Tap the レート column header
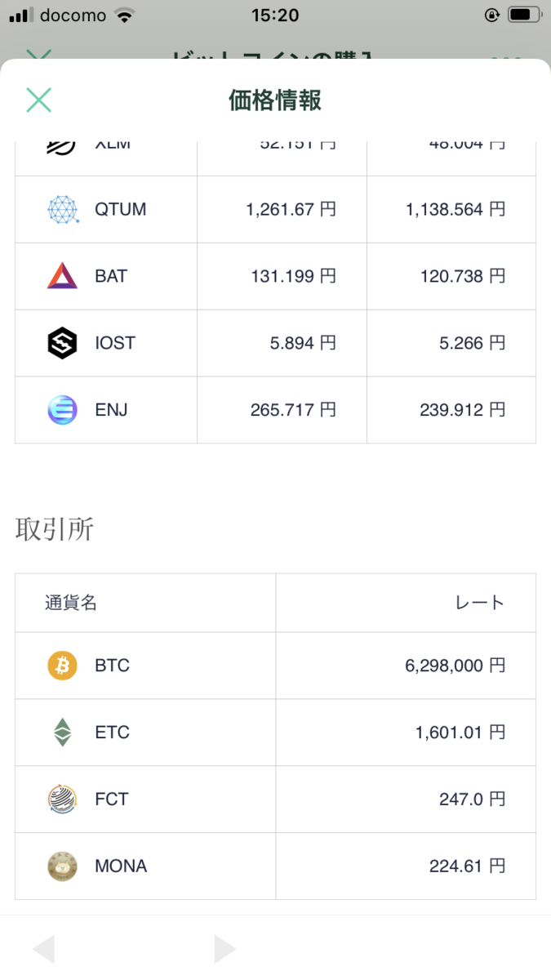Screen dimensions: 551x980 pos(480,604)
